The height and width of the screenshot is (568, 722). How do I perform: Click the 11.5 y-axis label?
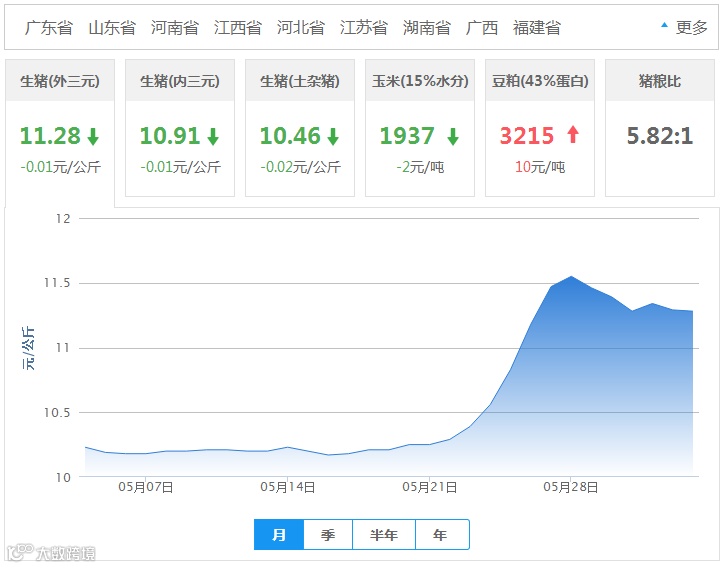pyautogui.click(x=57, y=283)
